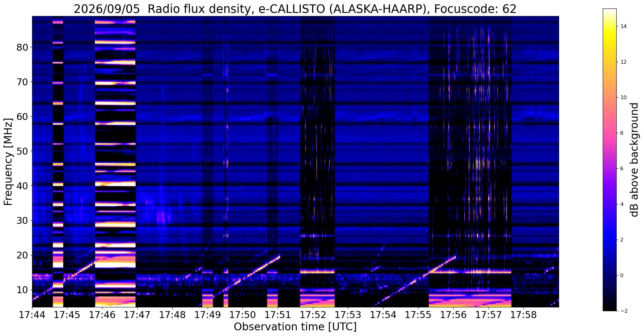Click the 40 MHz frequency tick label

[22, 186]
